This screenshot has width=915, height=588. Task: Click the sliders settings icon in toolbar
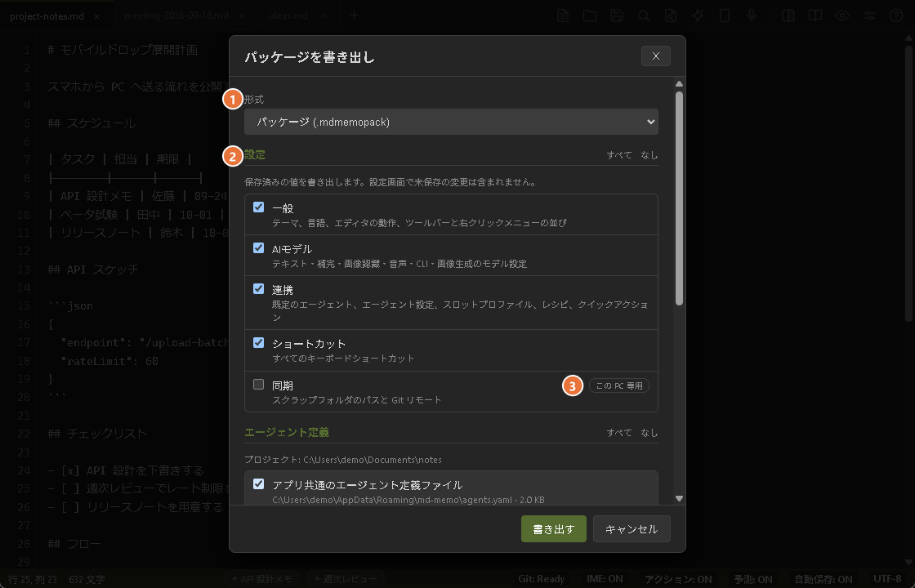869,16
